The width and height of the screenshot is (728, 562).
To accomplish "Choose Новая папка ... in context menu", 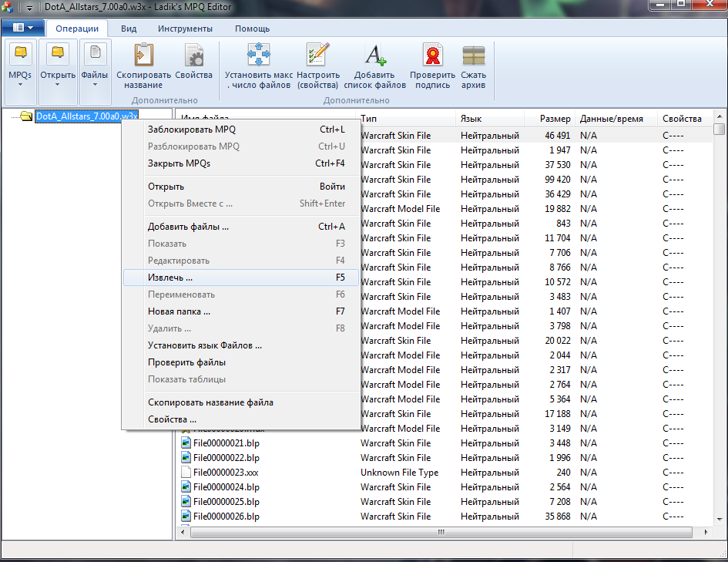I will [x=241, y=311].
